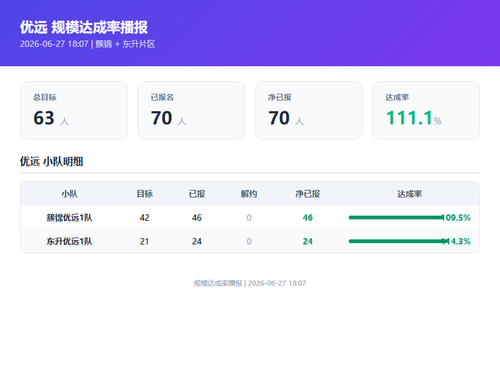Click the 小队 column header

point(69,194)
